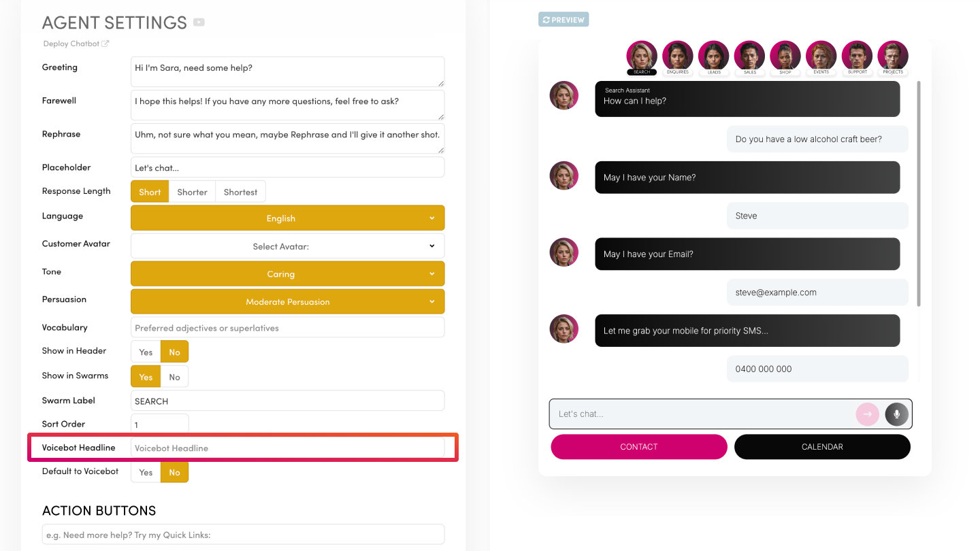Expand the Customer Avatar select dropdown
The width and height of the screenshot is (980, 551).
tap(287, 246)
